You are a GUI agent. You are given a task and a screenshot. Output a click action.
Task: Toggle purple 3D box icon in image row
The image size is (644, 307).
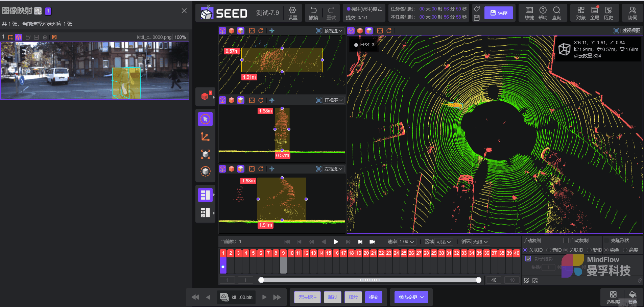[x=19, y=37]
